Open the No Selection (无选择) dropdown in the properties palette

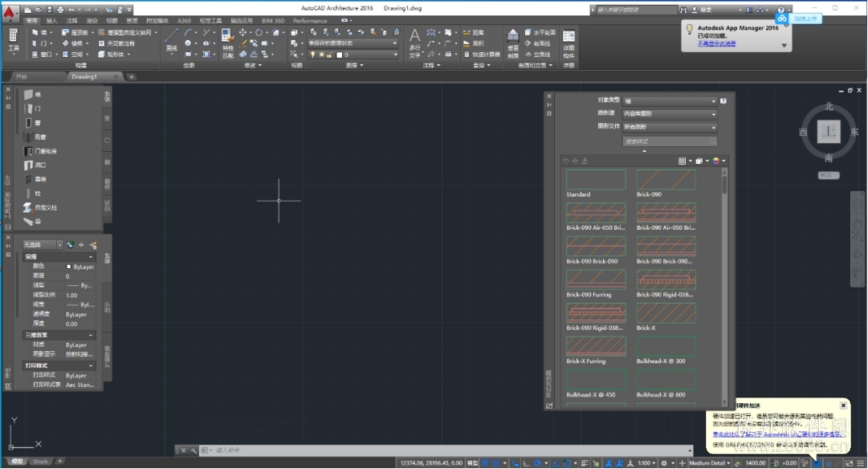(x=43, y=245)
